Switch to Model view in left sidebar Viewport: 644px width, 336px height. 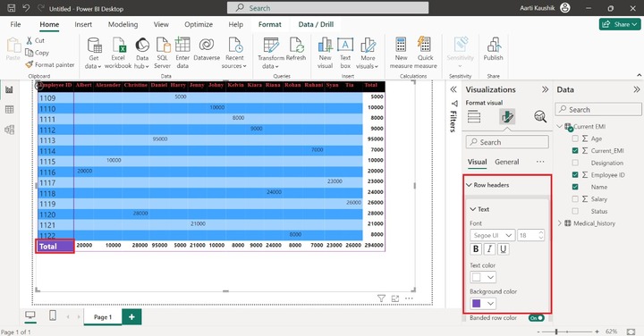click(x=9, y=130)
